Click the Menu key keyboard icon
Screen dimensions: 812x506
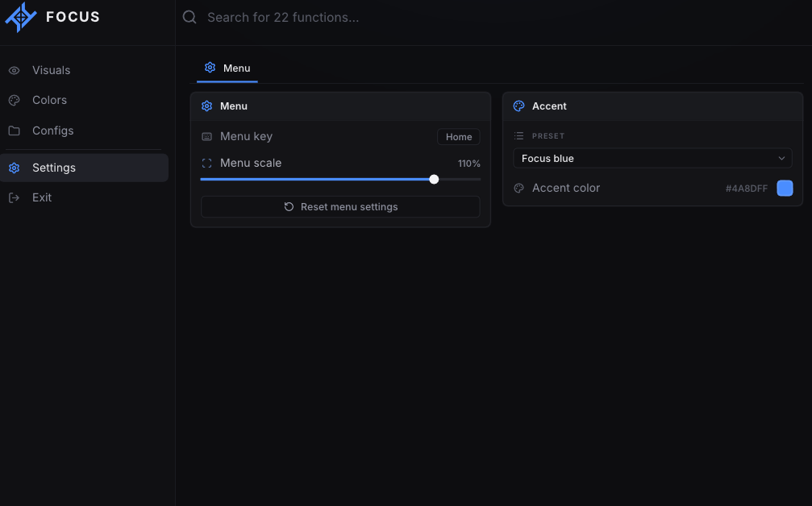pyautogui.click(x=206, y=137)
